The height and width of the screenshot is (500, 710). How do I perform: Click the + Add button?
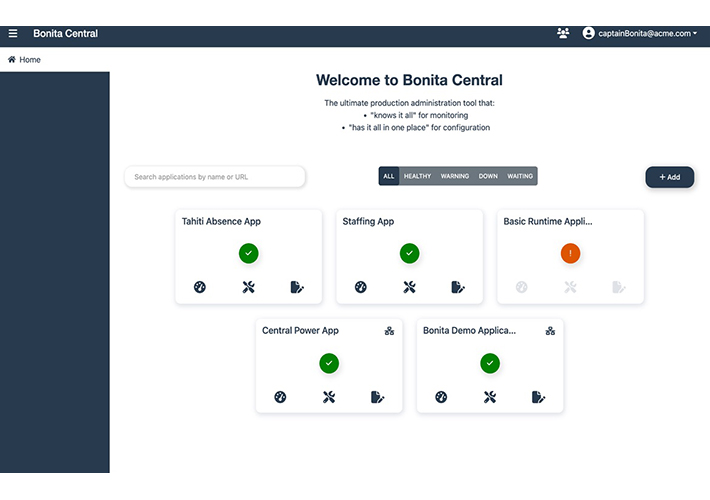[x=670, y=177]
